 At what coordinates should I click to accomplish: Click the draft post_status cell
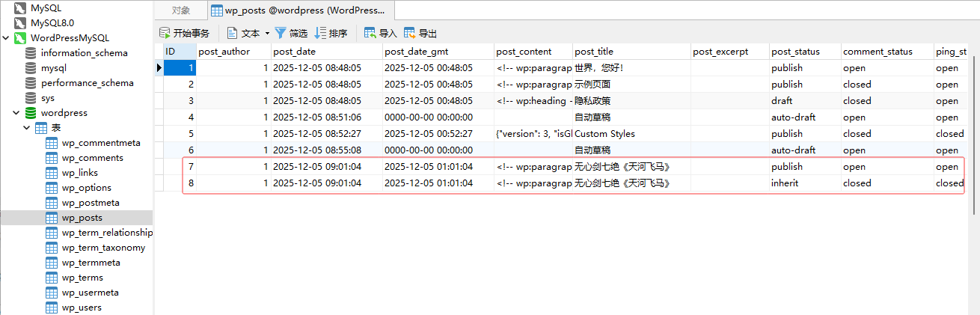coord(805,100)
